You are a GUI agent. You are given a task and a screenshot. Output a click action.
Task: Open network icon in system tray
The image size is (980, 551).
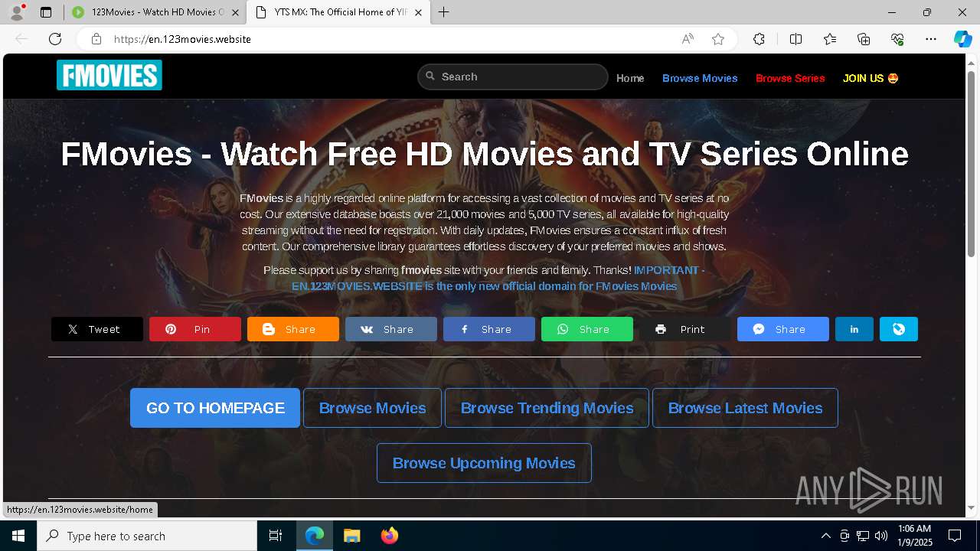(x=863, y=536)
